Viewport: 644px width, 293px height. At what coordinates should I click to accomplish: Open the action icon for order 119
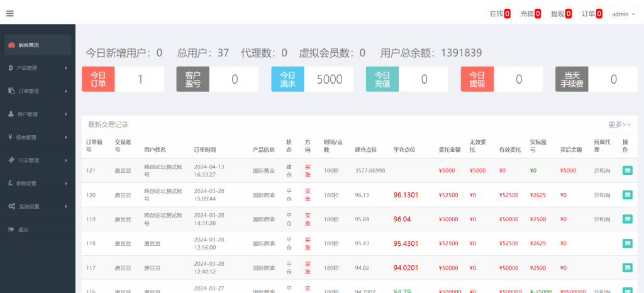(627, 219)
